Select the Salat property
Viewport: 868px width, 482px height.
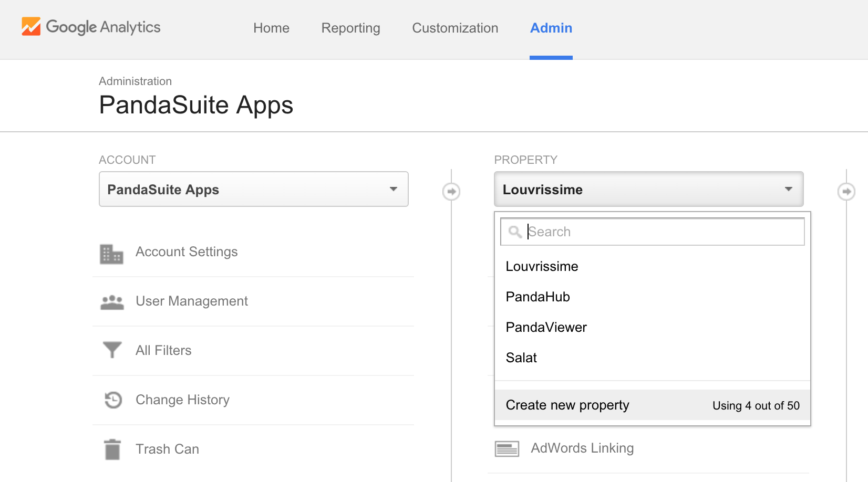point(653,358)
